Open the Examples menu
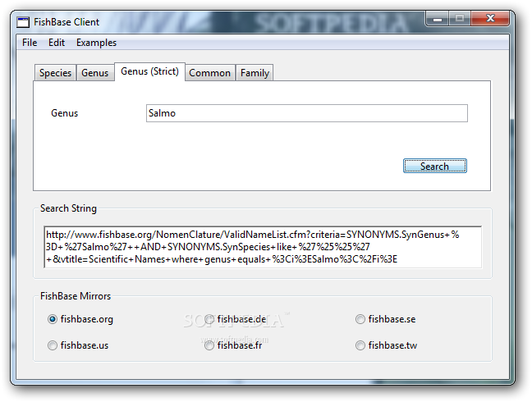 pos(96,43)
